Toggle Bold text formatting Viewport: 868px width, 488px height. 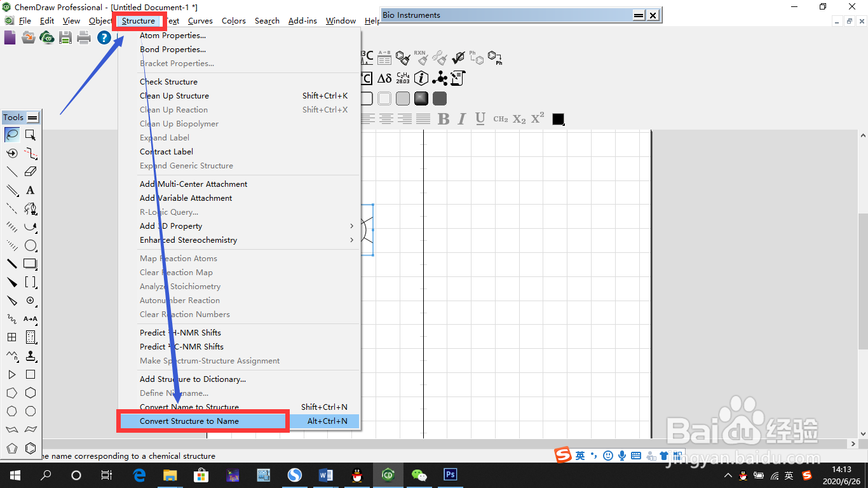pos(444,119)
